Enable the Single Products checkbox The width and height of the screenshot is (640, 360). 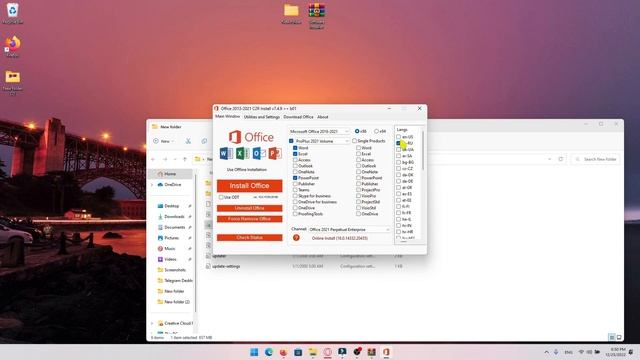pos(354,141)
